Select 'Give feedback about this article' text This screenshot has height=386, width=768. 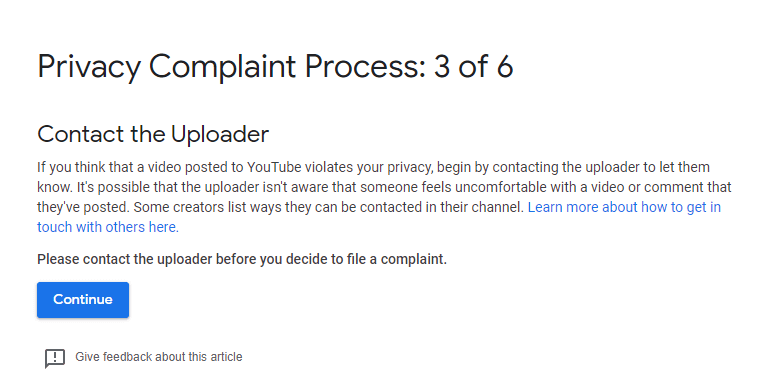pyautogui.click(x=159, y=357)
